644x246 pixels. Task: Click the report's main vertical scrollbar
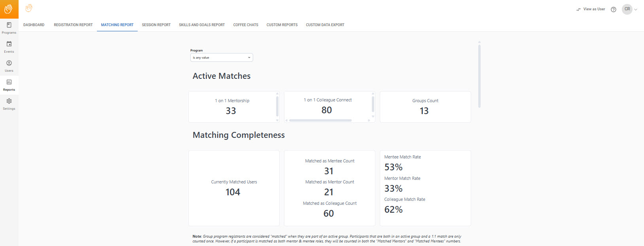(479, 76)
